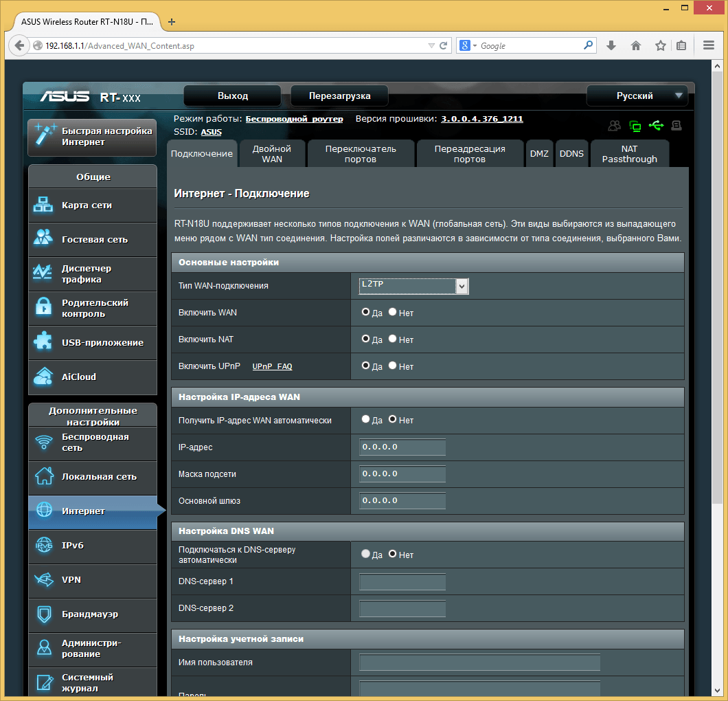
Task: Set Включить WAN to Нет
Action: pyautogui.click(x=393, y=312)
